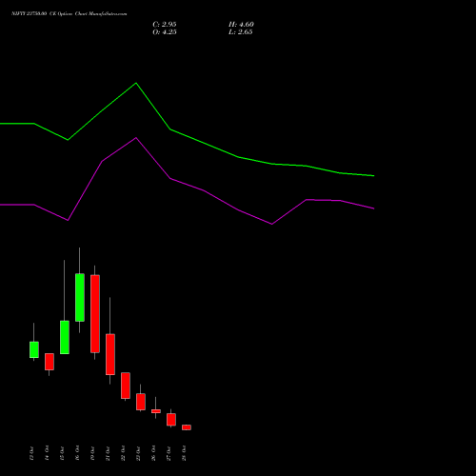Image resolution: width=476 pixels, height=476 pixels.
Task: Click the 23 Oct date label
Action: click(x=138, y=453)
